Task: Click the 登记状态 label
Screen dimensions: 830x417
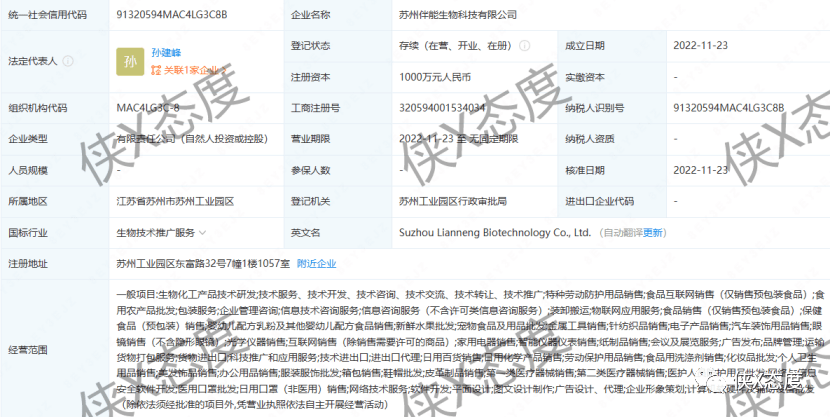Action: pos(310,46)
